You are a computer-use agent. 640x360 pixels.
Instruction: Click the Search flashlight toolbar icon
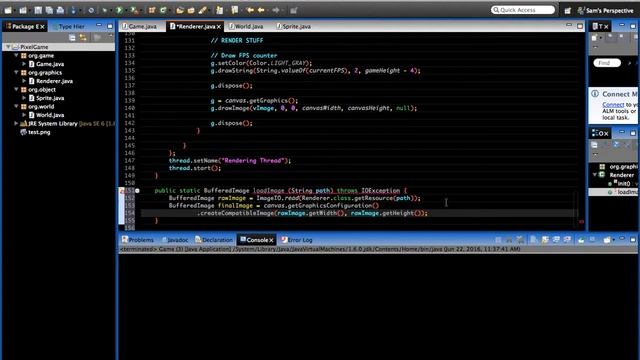(202, 10)
